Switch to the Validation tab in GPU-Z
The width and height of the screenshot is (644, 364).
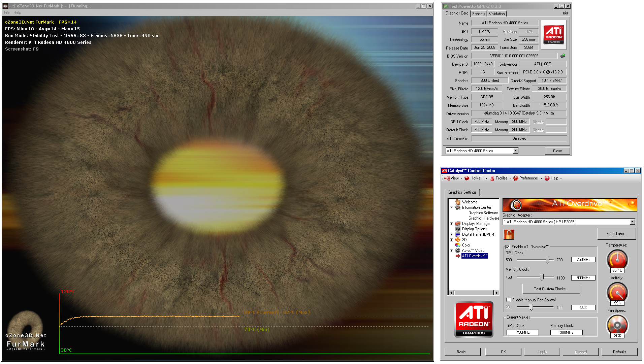[497, 14]
